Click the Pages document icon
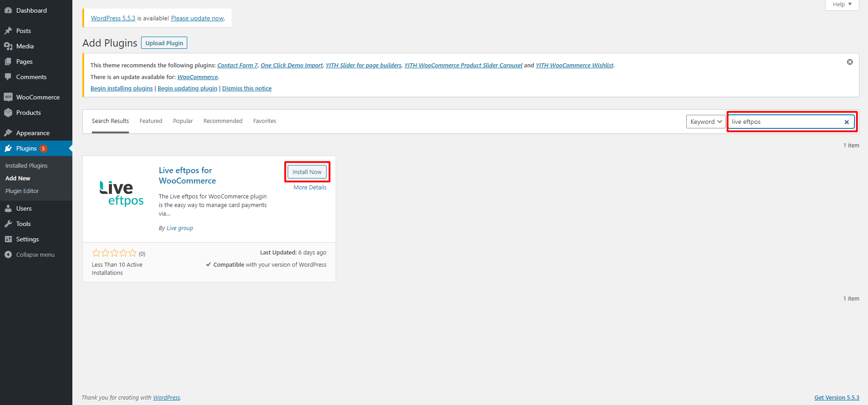This screenshot has width=868, height=405. tap(8, 61)
